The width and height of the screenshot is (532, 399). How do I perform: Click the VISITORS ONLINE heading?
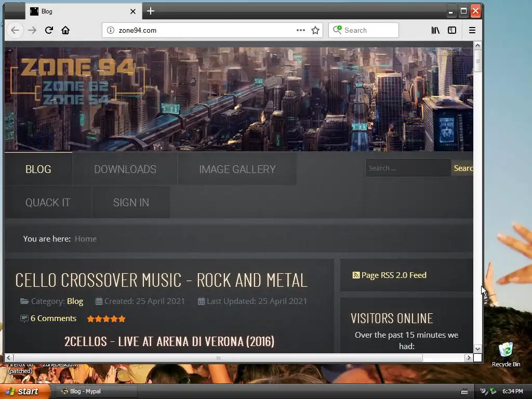pyautogui.click(x=392, y=318)
